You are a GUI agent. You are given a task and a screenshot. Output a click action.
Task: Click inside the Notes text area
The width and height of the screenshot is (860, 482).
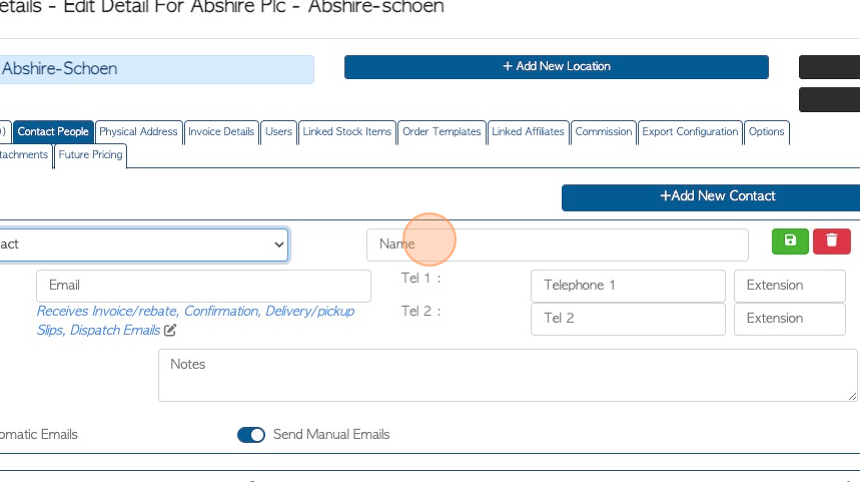tap(507, 376)
